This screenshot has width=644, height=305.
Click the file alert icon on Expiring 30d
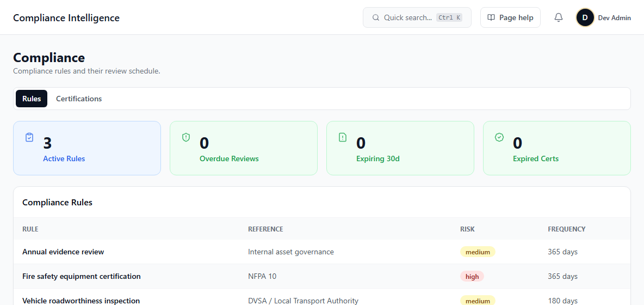click(x=343, y=137)
